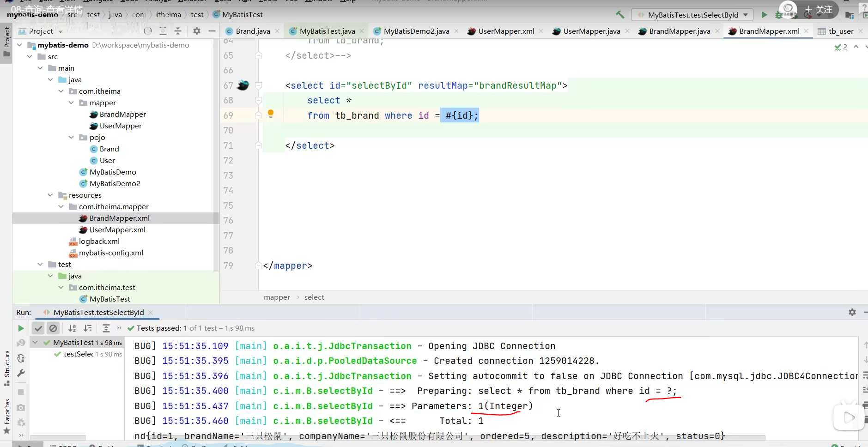
Task: Show more test toolbar actions with the double chevron
Action: pos(119,328)
